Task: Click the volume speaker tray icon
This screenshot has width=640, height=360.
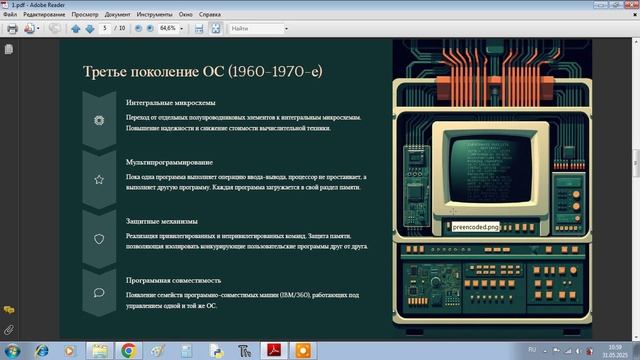Action: (579, 351)
